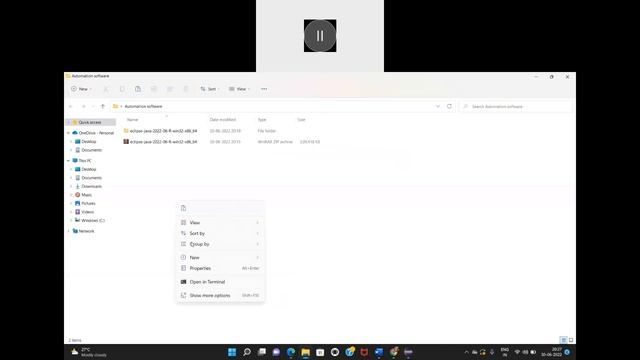This screenshot has height=360, width=640.
Task: Click the Delete trash icon in toolbar
Action: [x=186, y=89]
